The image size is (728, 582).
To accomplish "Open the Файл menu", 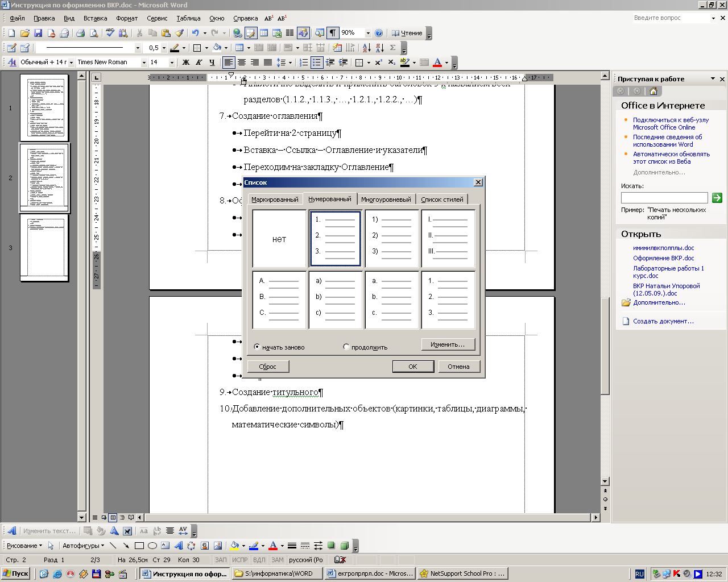I will pos(17,18).
